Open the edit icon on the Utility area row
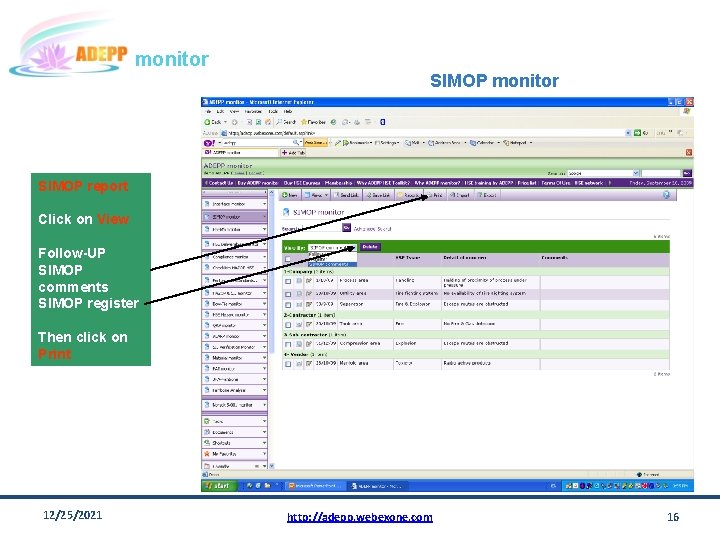 coord(309,293)
